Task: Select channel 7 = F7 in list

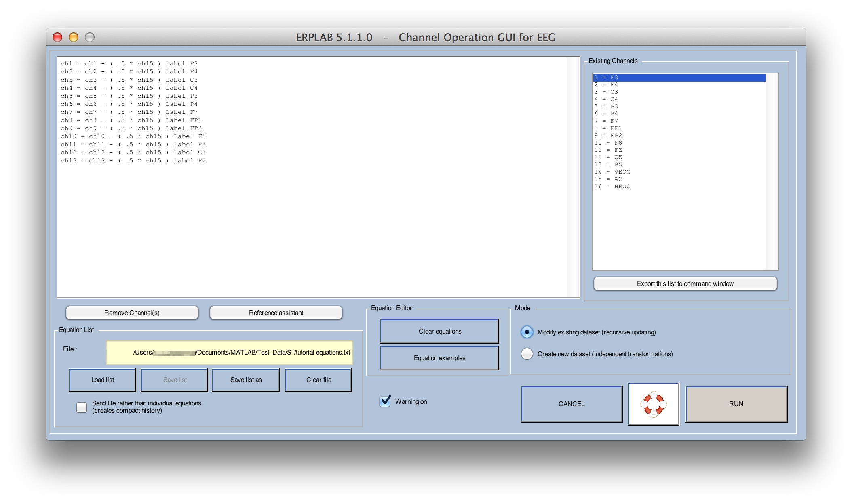Action: (679, 121)
